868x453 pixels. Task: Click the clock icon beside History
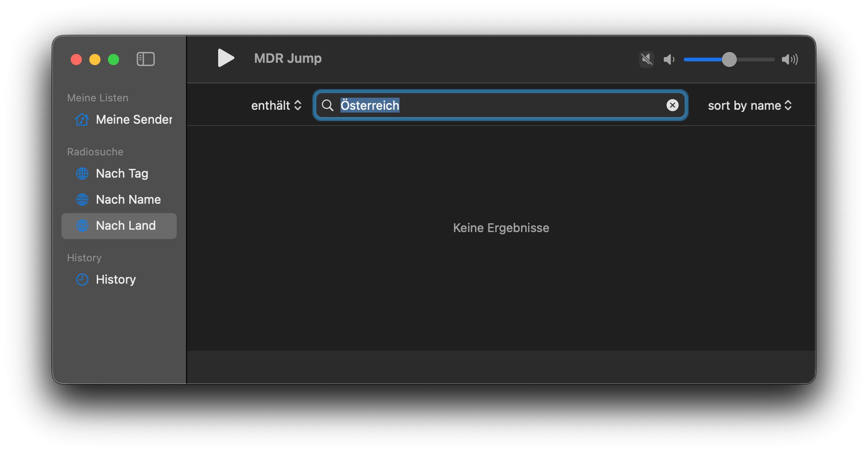click(82, 280)
